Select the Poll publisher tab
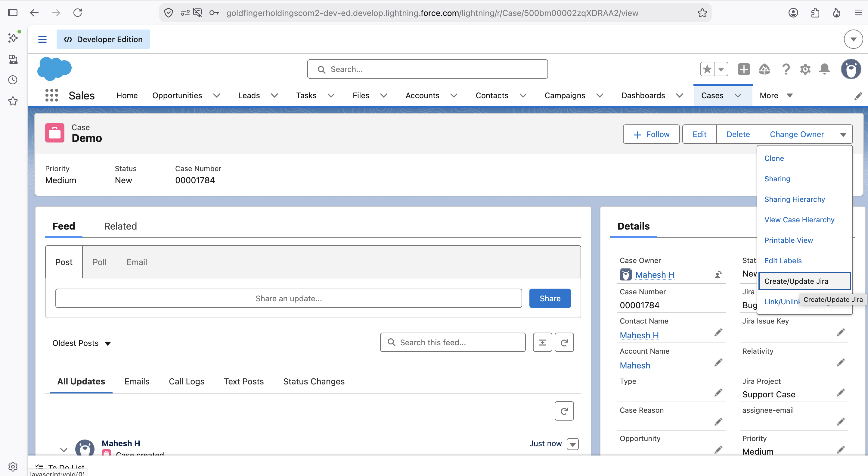 pos(99,262)
